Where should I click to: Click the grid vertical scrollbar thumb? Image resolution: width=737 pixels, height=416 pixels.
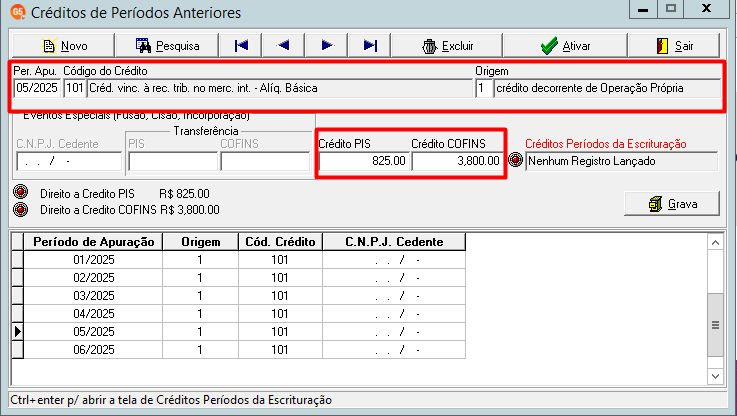coord(715,325)
